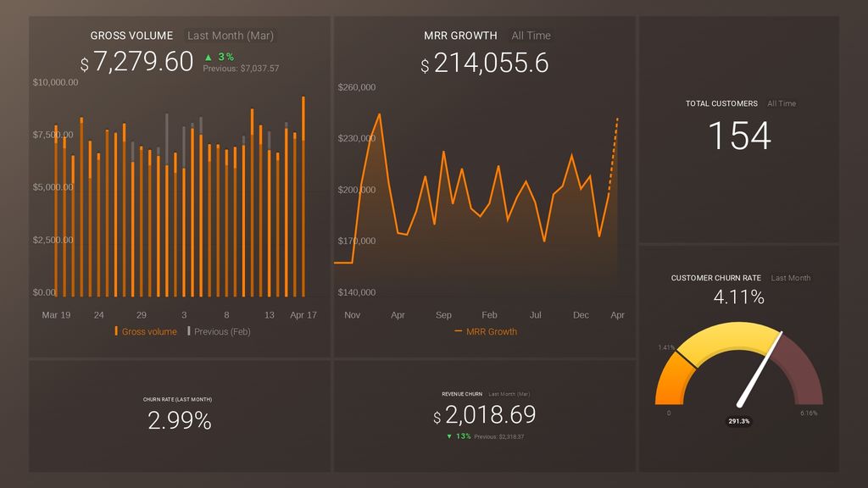Click the dollar sign before 214,055.6
The image size is (868, 488).
[x=426, y=66]
